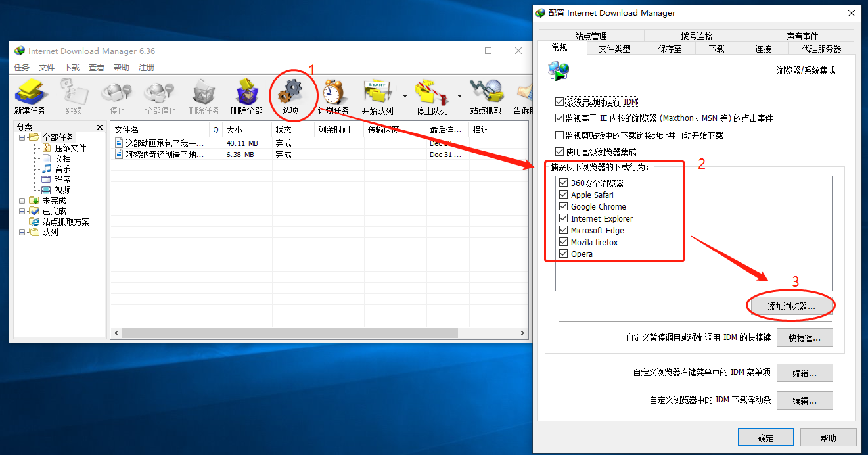Viewport: 868px width, 455px height.
Task: Click the 删除全部 (delete all) toolbar icon
Action: tap(247, 97)
